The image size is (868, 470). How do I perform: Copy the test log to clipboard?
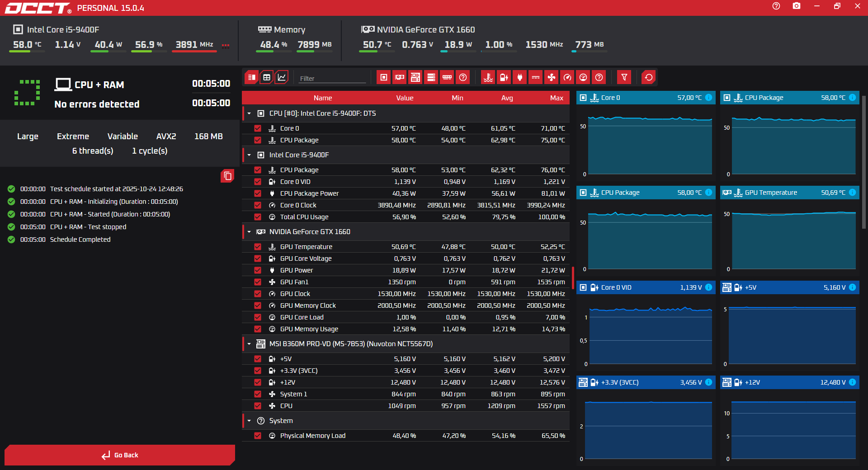click(x=227, y=176)
